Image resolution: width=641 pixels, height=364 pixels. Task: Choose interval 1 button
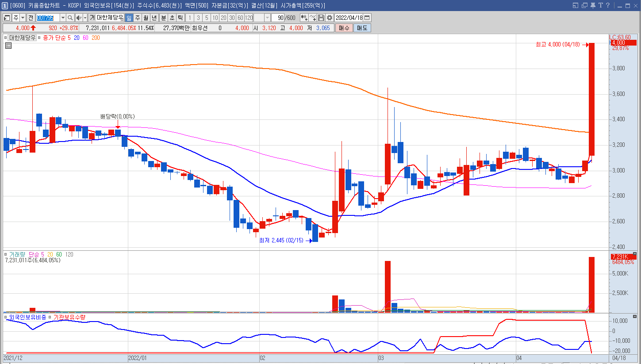[x=190, y=18]
